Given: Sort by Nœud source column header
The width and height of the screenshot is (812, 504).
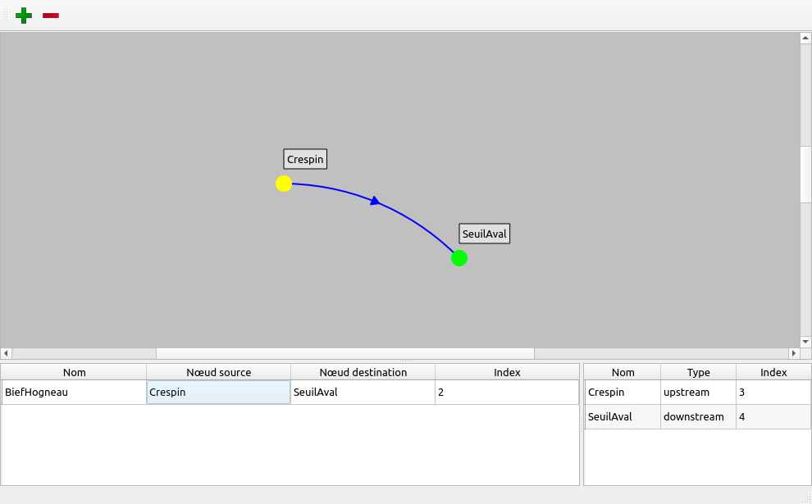Looking at the screenshot, I should point(218,372).
